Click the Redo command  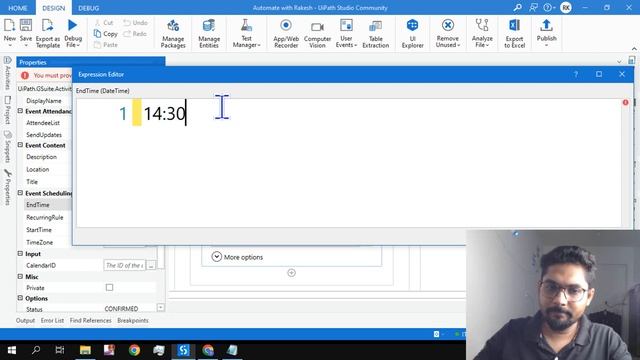[x=135, y=33]
